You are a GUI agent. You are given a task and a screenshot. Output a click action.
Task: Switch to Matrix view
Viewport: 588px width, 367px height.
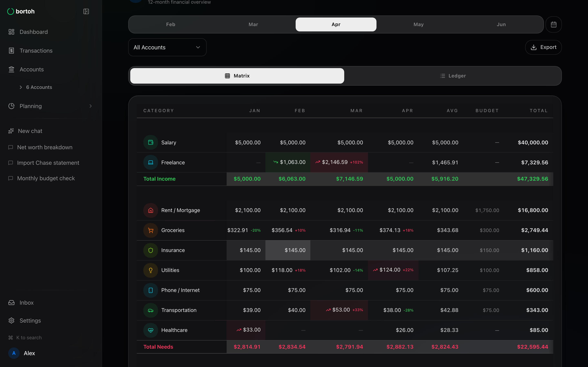[x=237, y=76]
